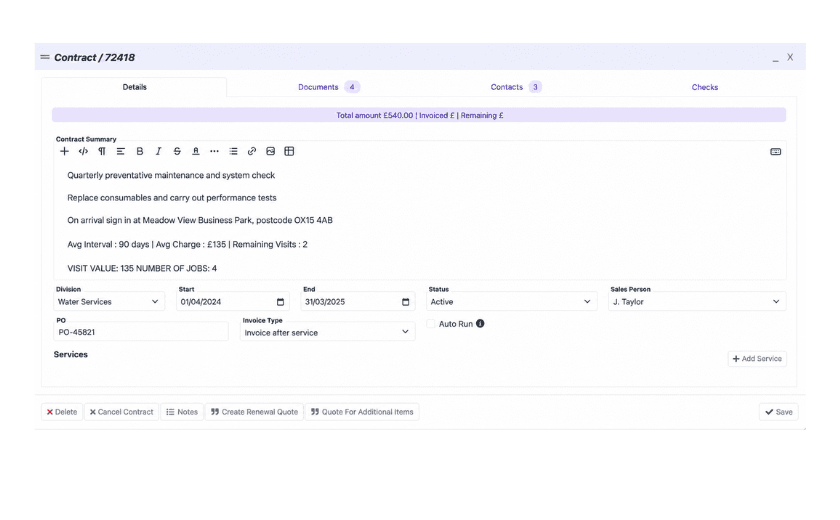Open the more options ellipsis in editor toolbar
The height and width of the screenshot is (520, 840).
pyautogui.click(x=214, y=152)
